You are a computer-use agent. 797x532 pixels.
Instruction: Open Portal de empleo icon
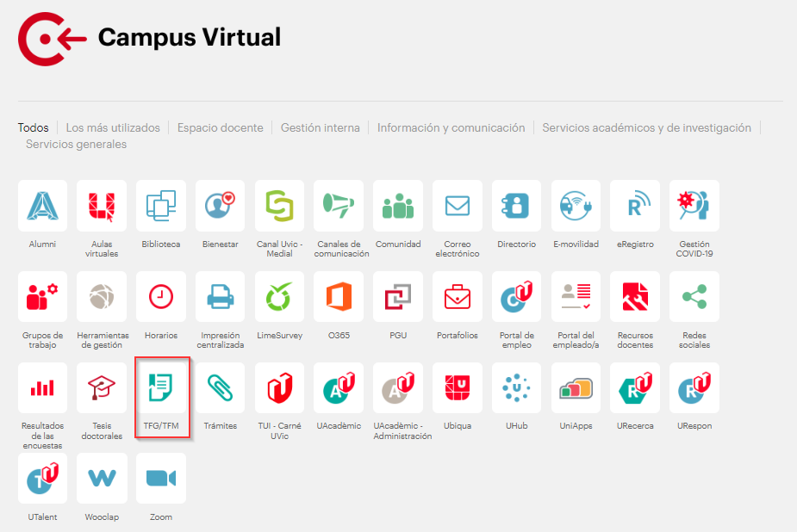click(x=516, y=296)
